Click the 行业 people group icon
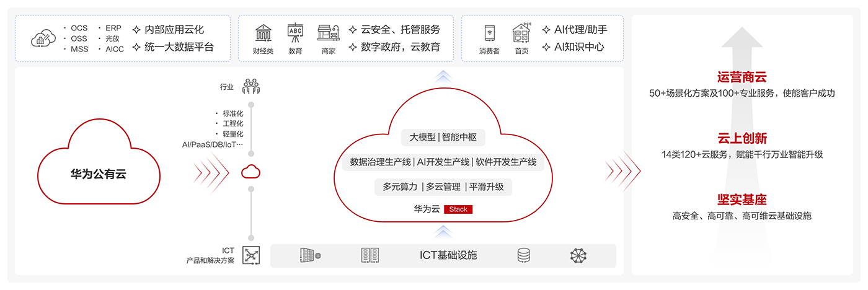The width and height of the screenshot is (868, 290). [250, 86]
